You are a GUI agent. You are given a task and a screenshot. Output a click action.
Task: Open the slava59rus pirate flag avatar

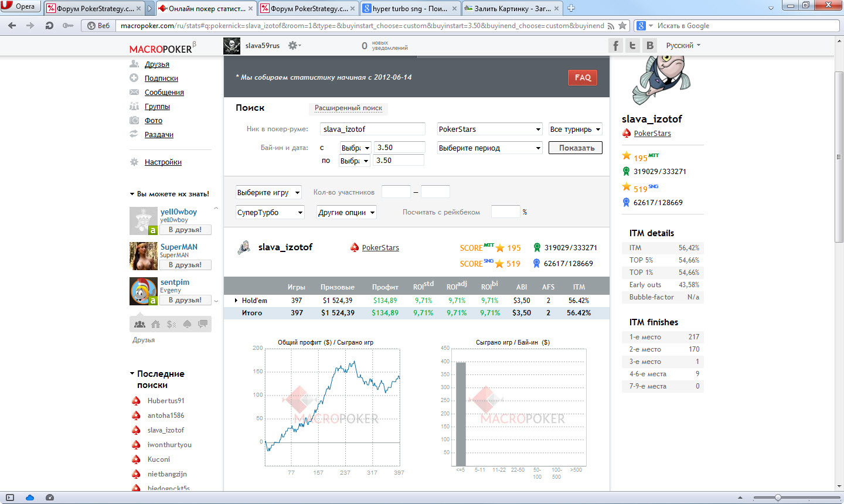[232, 46]
